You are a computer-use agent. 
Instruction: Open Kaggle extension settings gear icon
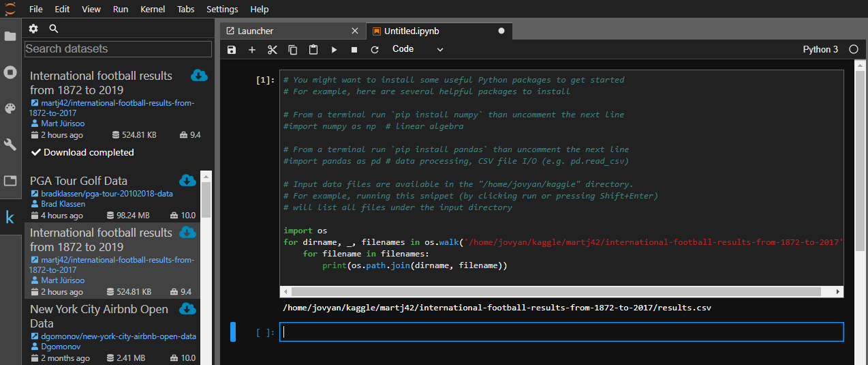pos(33,29)
